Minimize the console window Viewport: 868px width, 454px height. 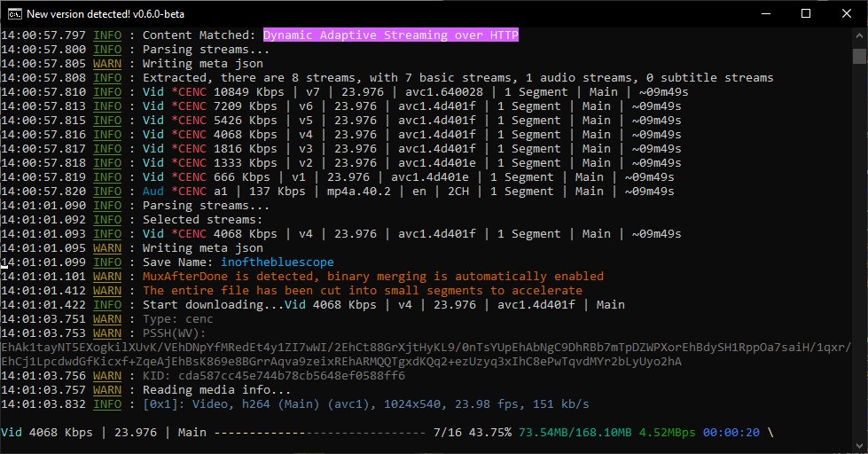766,14
